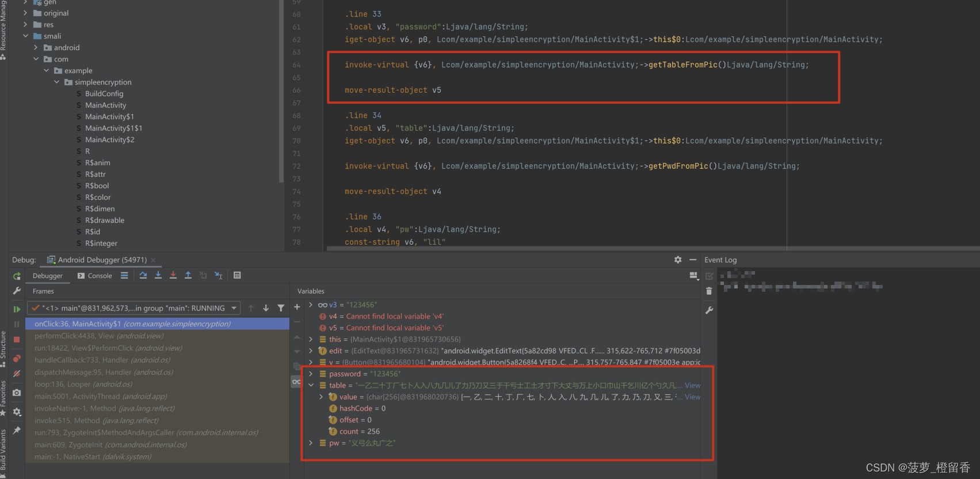Add new watch with plus icon
This screenshot has height=479, width=980.
(297, 307)
